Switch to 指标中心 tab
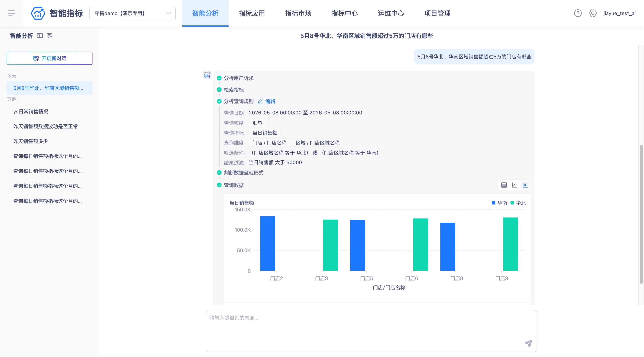The width and height of the screenshot is (644, 357). point(344,13)
